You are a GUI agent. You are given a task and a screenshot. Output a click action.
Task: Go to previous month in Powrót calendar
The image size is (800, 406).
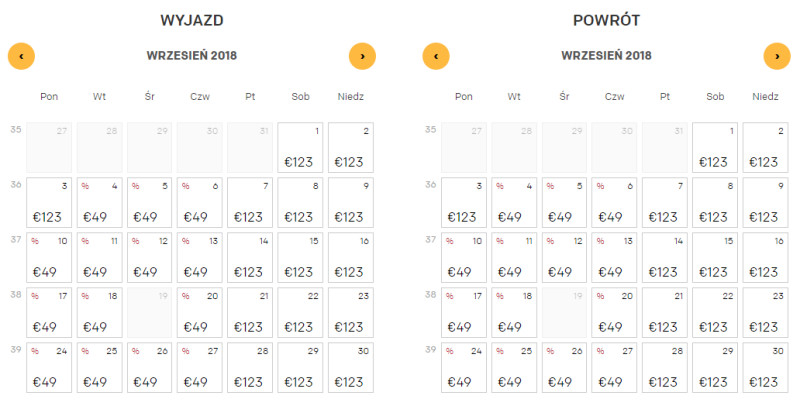point(436,56)
